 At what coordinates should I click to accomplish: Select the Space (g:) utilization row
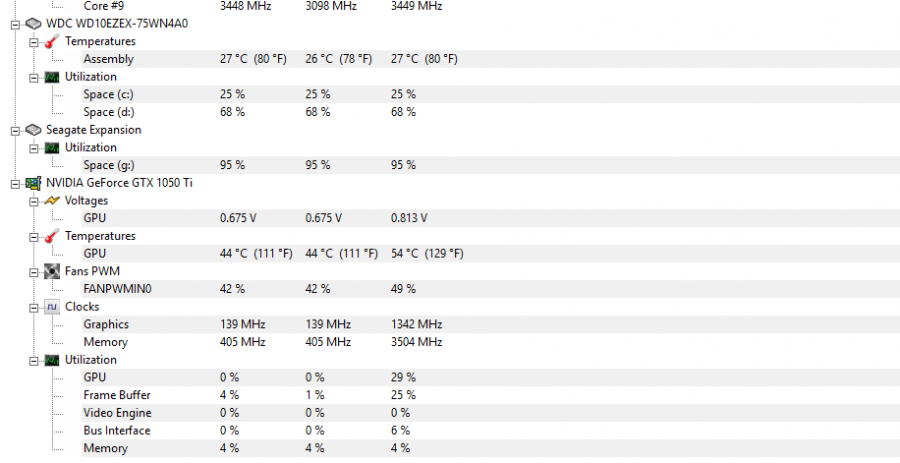[491, 165]
